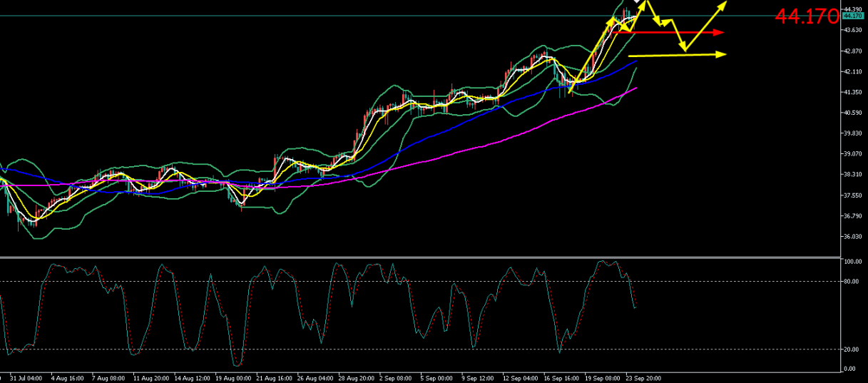Click the green current price tag 44.170
Screen dimensions: 868x383
pos(853,16)
